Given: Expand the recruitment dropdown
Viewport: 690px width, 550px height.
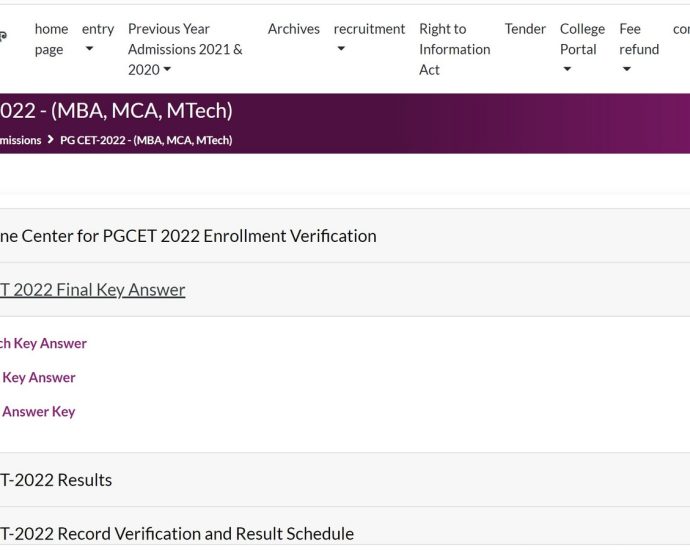Looking at the screenshot, I should pyautogui.click(x=369, y=38).
